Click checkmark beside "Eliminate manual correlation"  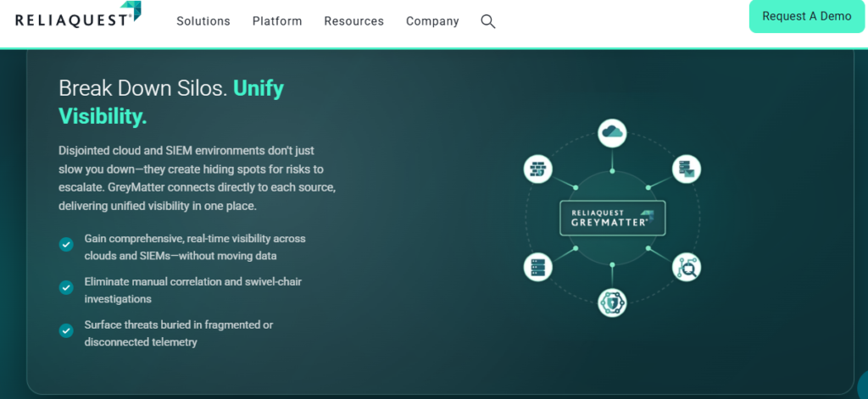[x=66, y=287]
